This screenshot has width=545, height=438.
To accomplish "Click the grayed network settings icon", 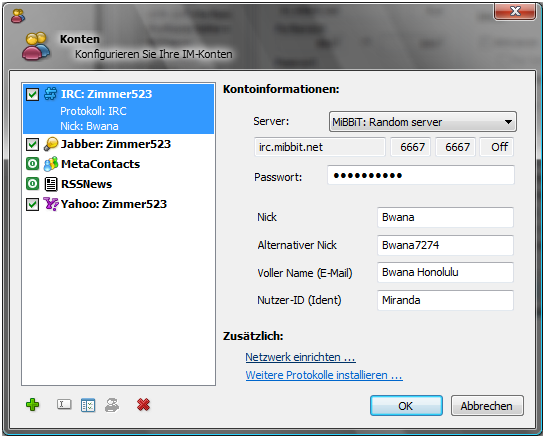I will [x=112, y=405].
